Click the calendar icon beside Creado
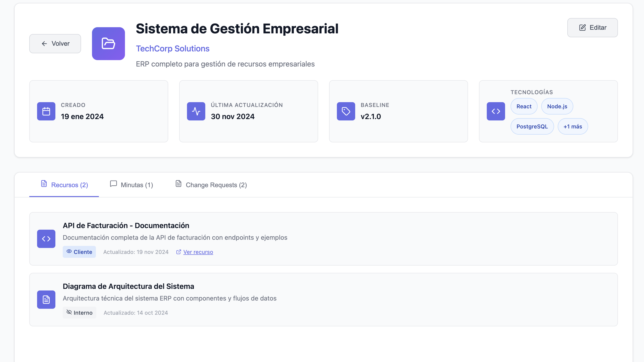The image size is (644, 362). coord(46,111)
